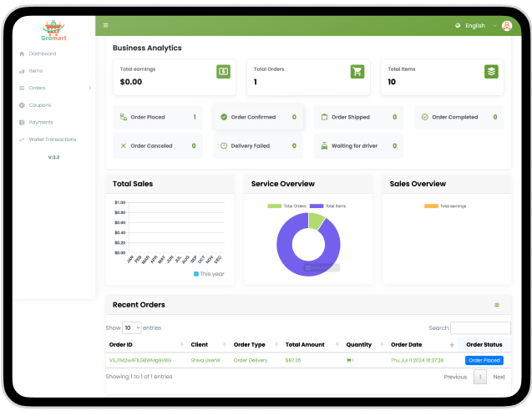Toggle the Total earnings legend in Sales Overview
Viewport: 532px width, 411px height.
[x=445, y=205]
